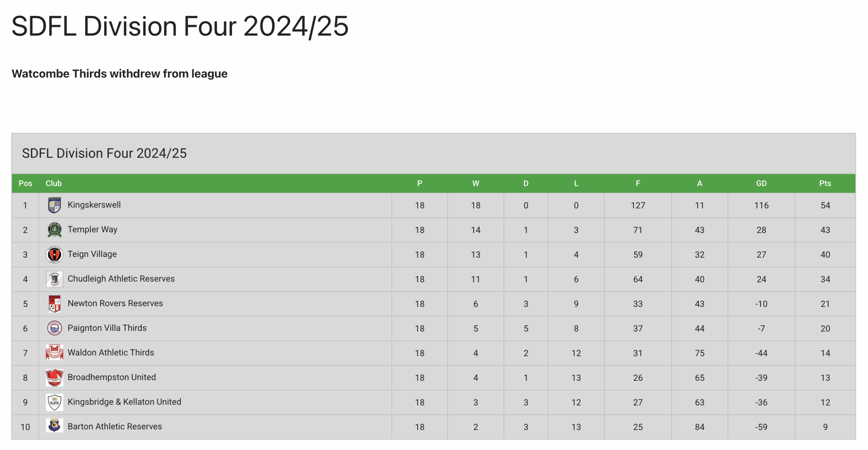Open the Templer Way club name link
Viewport: 868px width, 450px height.
[92, 230]
